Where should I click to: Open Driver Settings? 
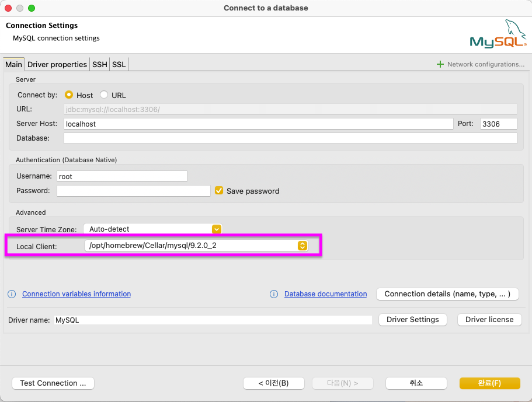(412, 319)
